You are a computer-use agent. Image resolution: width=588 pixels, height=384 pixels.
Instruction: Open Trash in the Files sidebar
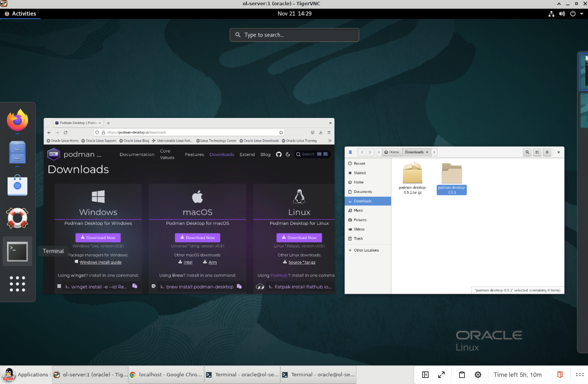click(368, 239)
